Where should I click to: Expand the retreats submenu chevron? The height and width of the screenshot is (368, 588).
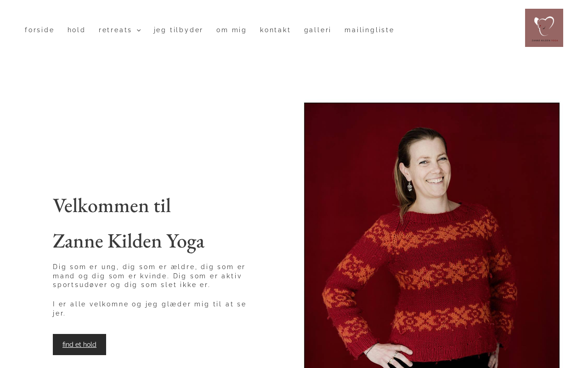click(139, 30)
